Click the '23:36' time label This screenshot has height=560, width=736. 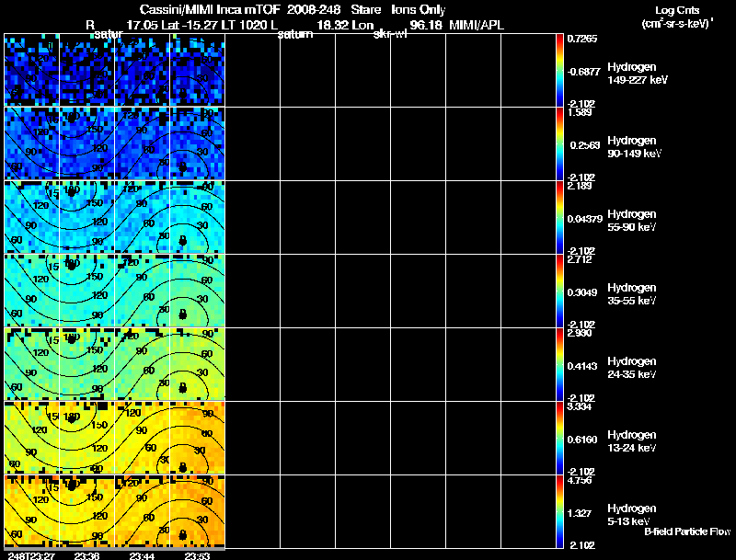86,556
